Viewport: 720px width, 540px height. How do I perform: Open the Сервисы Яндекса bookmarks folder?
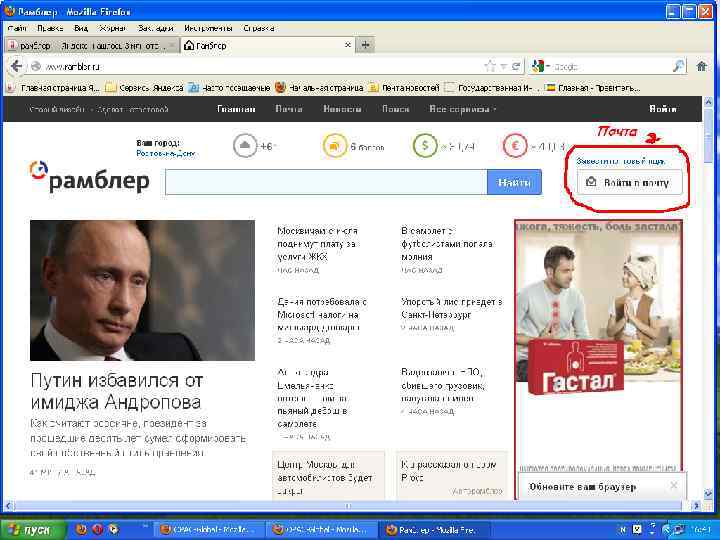144,88
